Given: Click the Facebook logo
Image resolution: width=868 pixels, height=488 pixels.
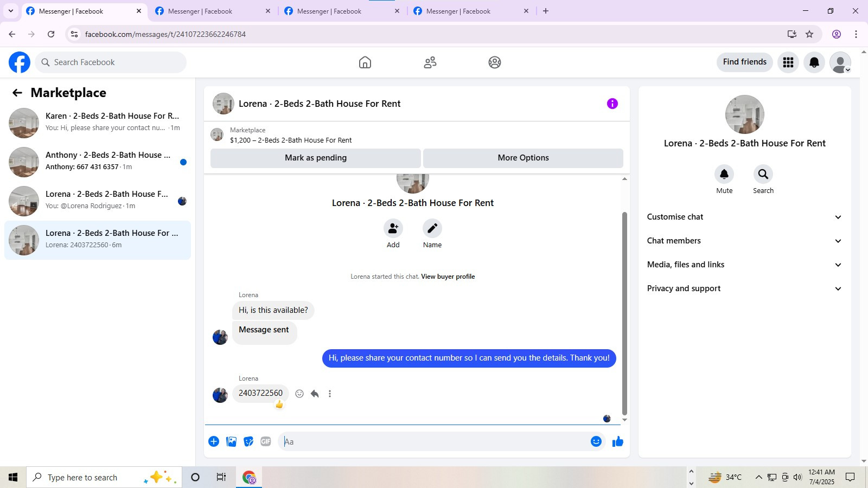Looking at the screenshot, I should point(20,62).
